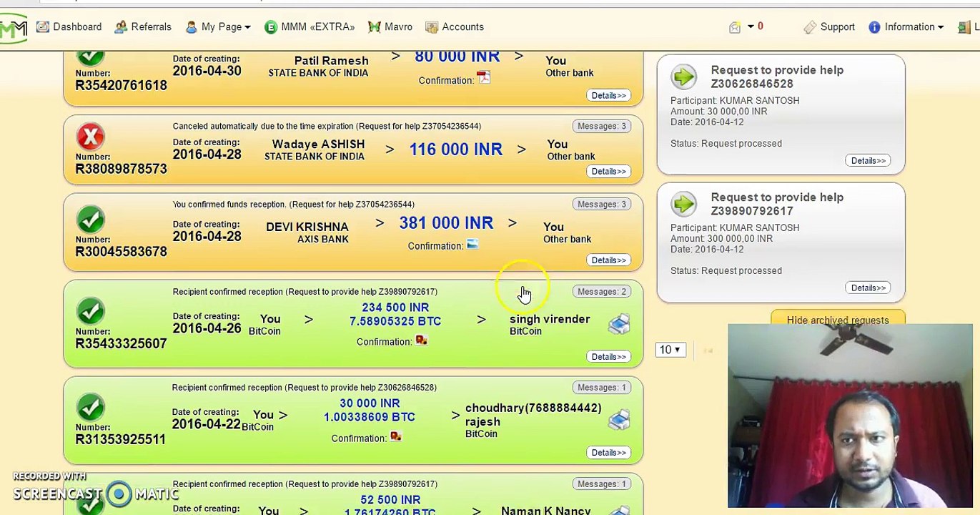Open Messages: 3 for DEVI KRISHNA order
The width and height of the screenshot is (980, 515).
click(x=602, y=204)
